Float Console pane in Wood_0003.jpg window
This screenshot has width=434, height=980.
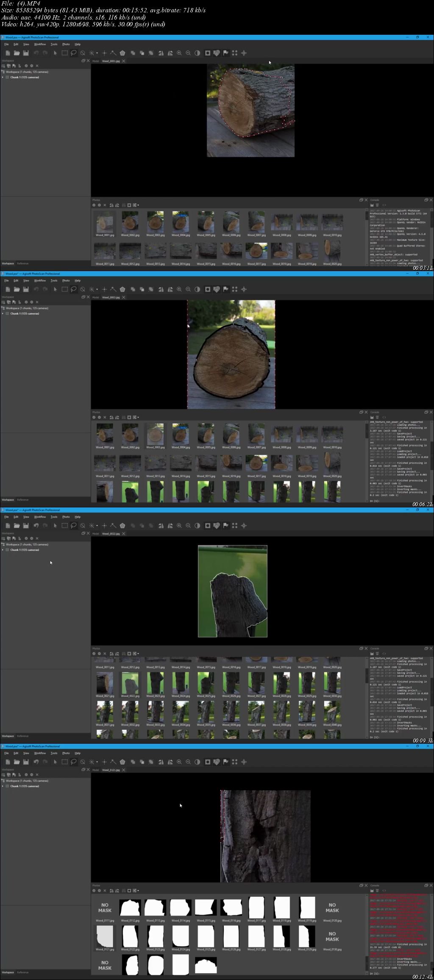426,412
